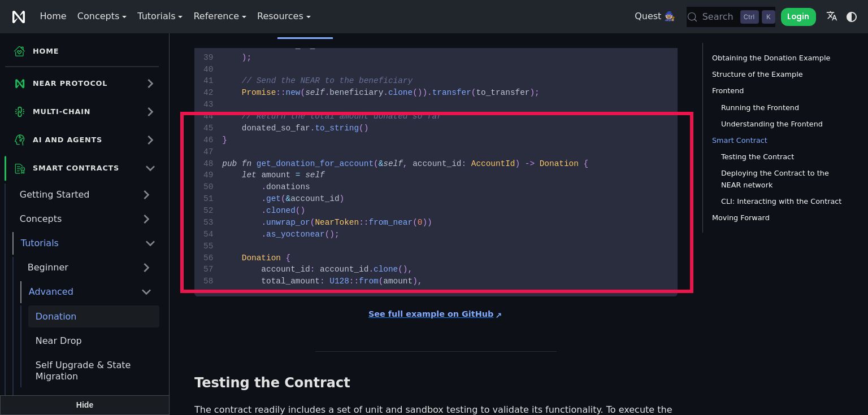The image size is (868, 415).
Task: Click the search magnifier icon
Action: click(692, 17)
